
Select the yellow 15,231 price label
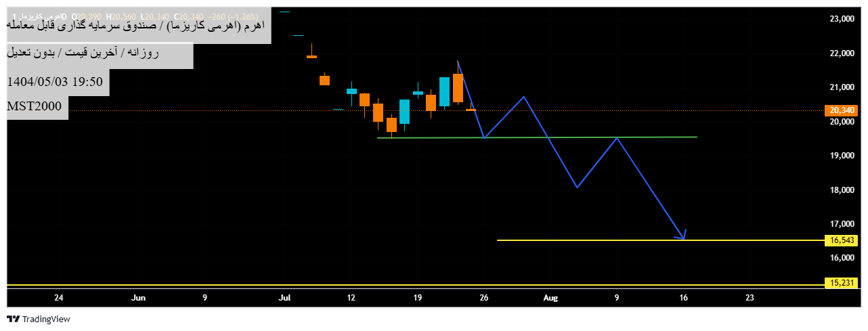click(840, 283)
